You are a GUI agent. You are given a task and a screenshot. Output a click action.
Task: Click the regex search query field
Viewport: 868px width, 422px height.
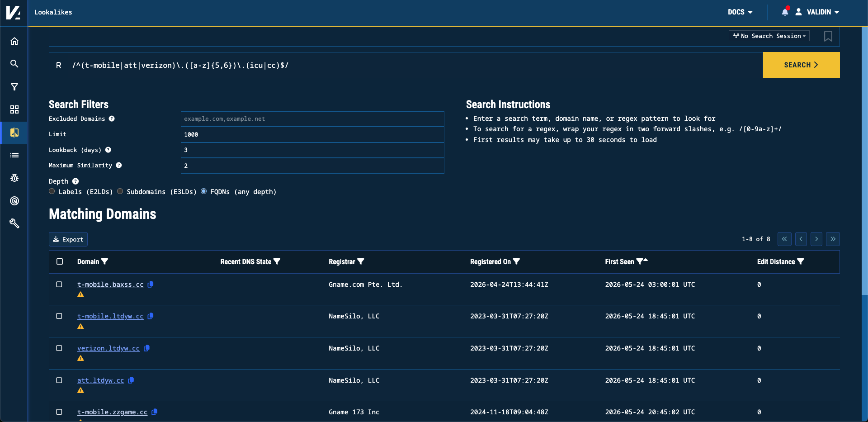(406, 65)
